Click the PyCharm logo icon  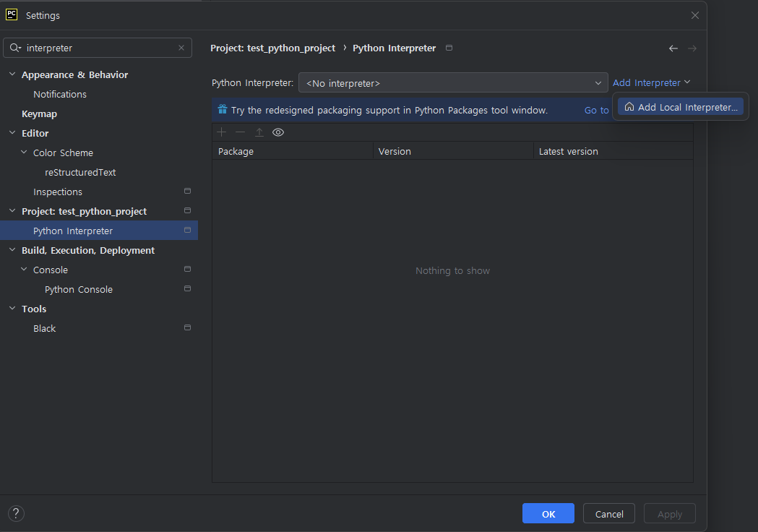[x=12, y=14]
